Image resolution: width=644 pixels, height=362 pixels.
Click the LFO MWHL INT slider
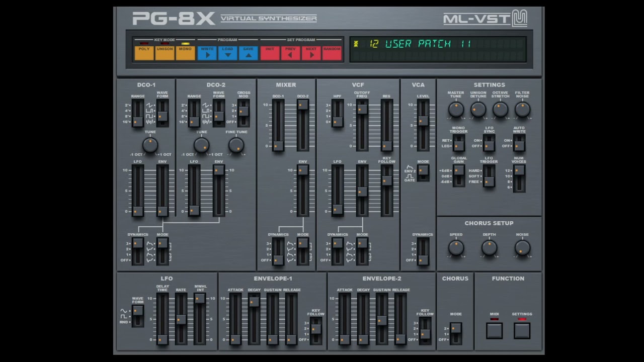pos(199,319)
